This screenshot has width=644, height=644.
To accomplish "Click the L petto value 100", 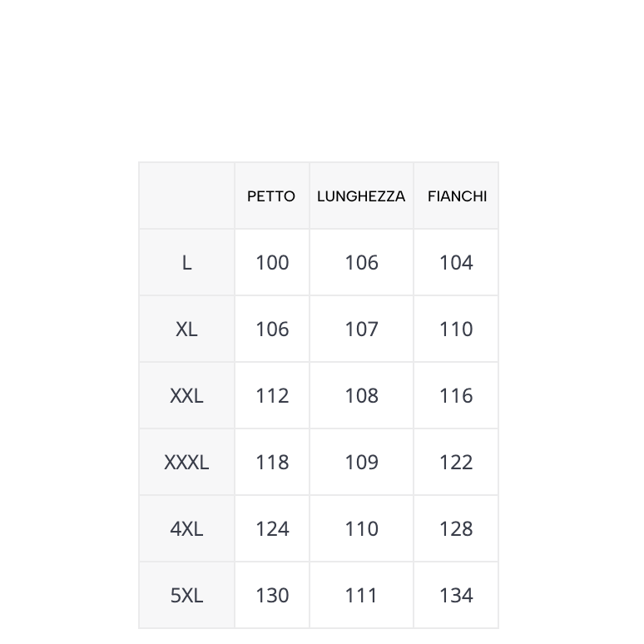I will pos(272,262).
